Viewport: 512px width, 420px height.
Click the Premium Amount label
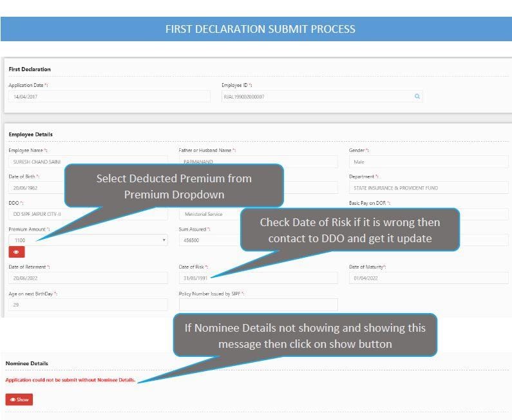click(29, 229)
